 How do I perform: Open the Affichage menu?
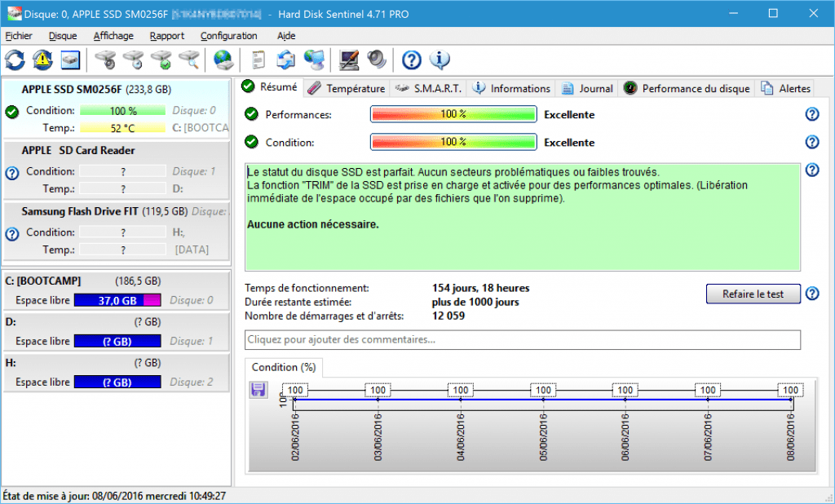click(113, 36)
